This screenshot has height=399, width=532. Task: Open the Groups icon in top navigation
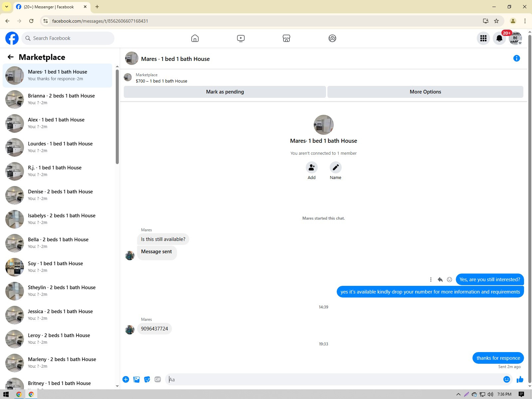(332, 38)
